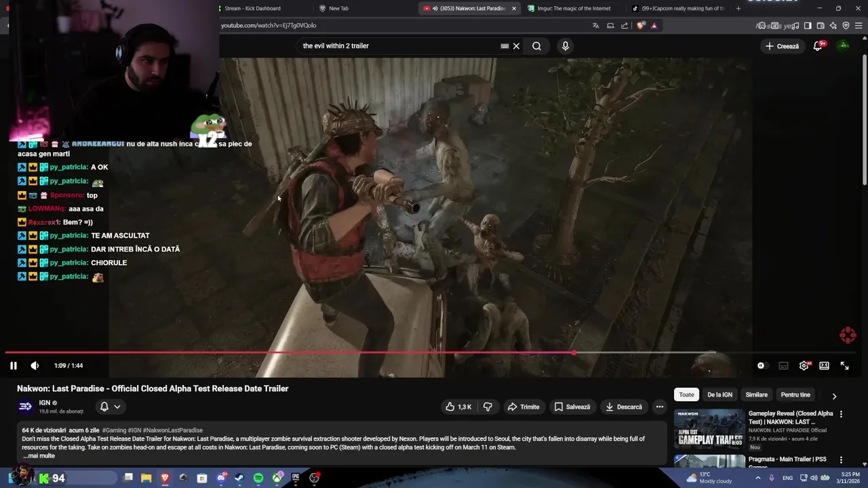Open YouTube notifications bell
The height and width of the screenshot is (488, 868).
[818, 46]
